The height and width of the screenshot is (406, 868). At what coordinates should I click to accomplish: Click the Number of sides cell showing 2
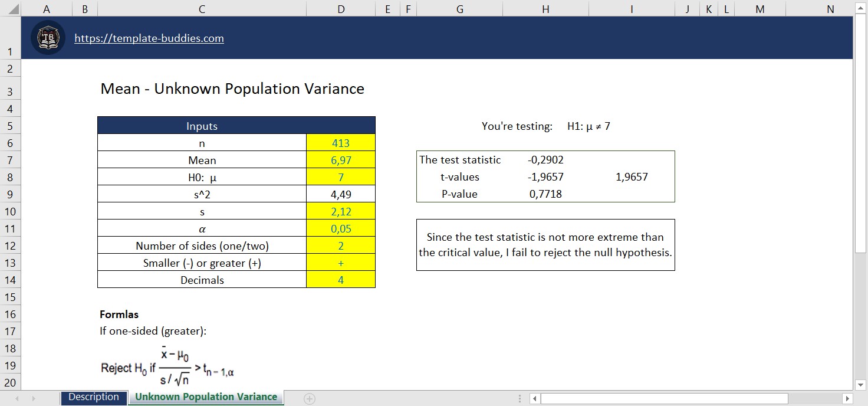[x=341, y=245]
